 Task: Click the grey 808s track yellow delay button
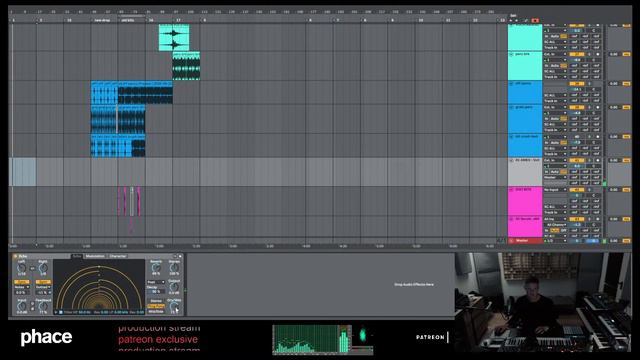(626, 160)
